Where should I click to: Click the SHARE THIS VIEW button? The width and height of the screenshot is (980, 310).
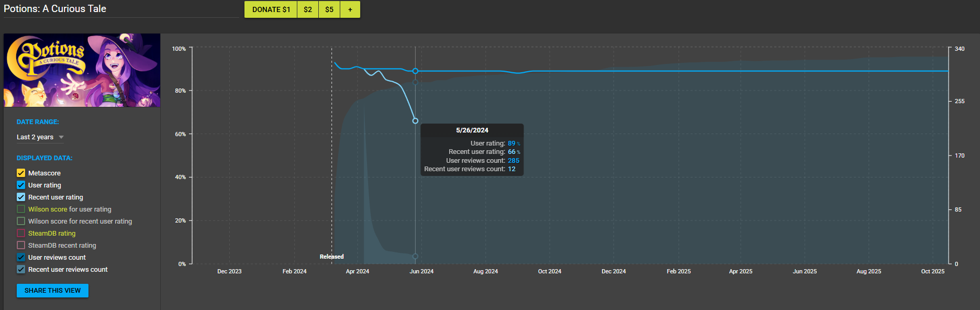pyautogui.click(x=52, y=291)
